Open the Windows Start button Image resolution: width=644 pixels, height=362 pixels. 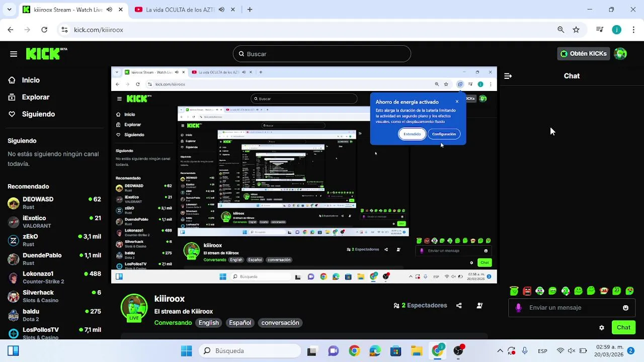coord(186,351)
